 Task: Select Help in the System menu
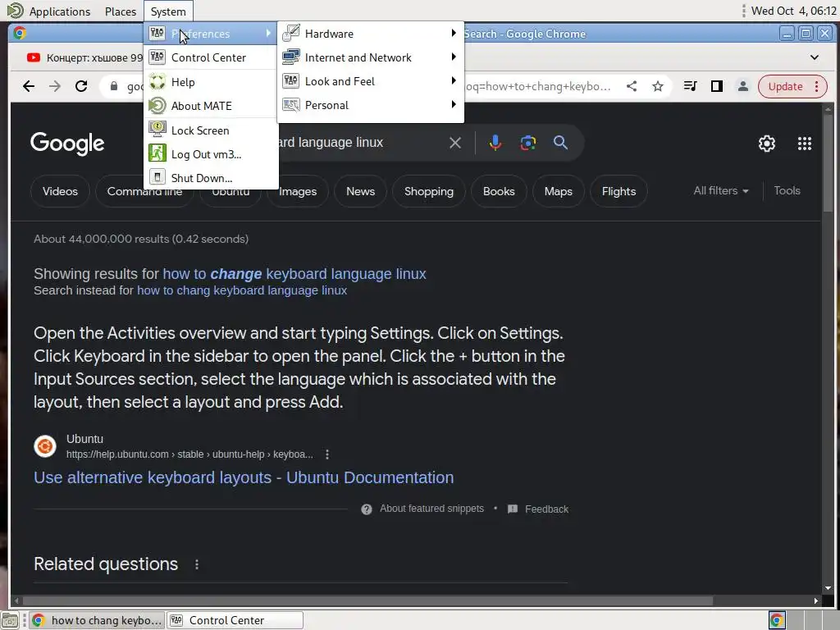[x=211, y=82]
